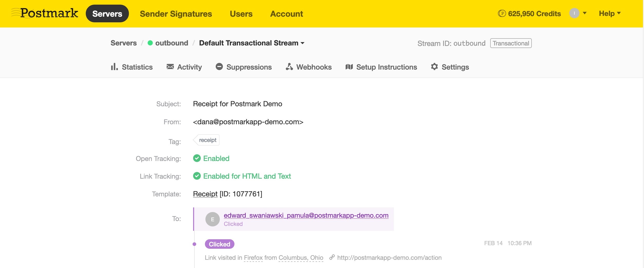Open the Help dropdown menu
644x268 pixels.
610,13
